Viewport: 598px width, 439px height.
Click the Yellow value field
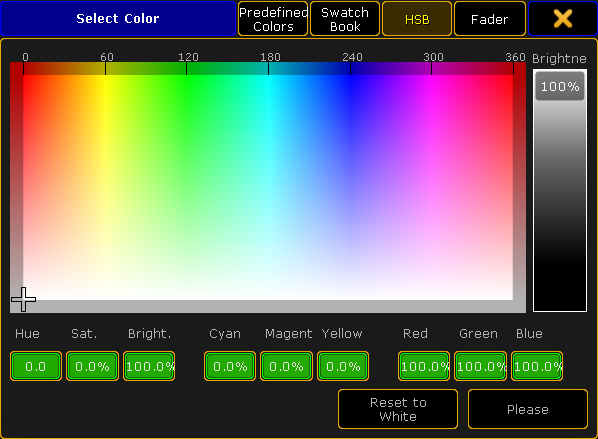[343, 366]
